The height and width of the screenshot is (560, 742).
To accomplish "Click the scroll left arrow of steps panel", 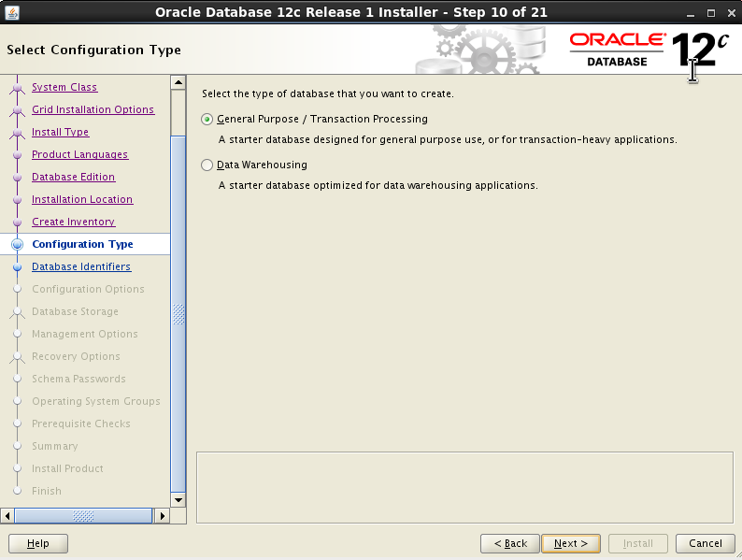I will pyautogui.click(x=7, y=515).
